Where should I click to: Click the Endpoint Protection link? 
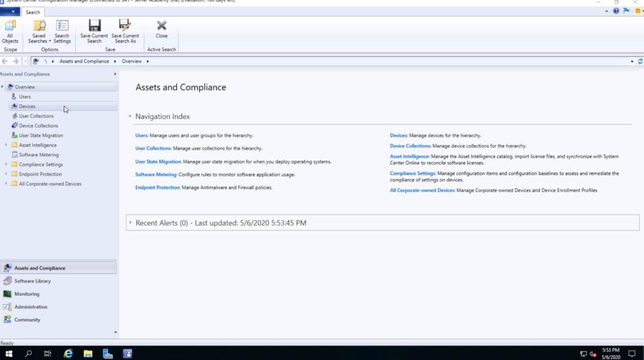[157, 188]
